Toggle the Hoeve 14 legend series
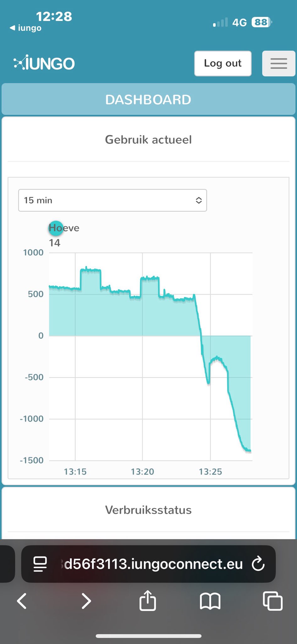This screenshot has width=297, height=644. click(x=64, y=235)
